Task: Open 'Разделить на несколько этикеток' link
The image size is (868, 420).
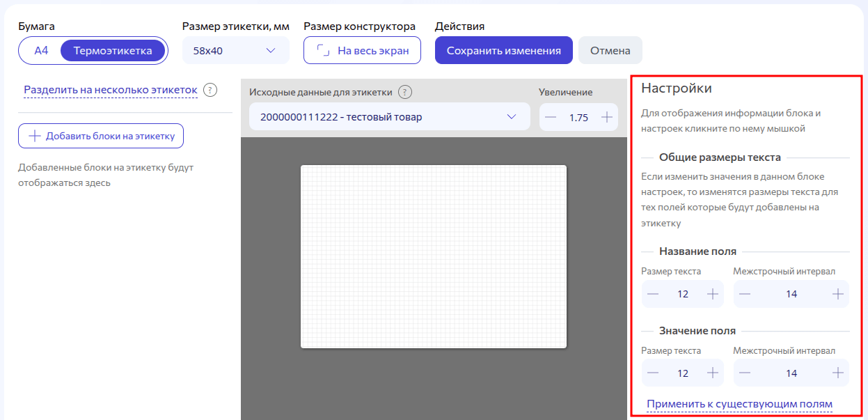Action: pyautogui.click(x=111, y=90)
